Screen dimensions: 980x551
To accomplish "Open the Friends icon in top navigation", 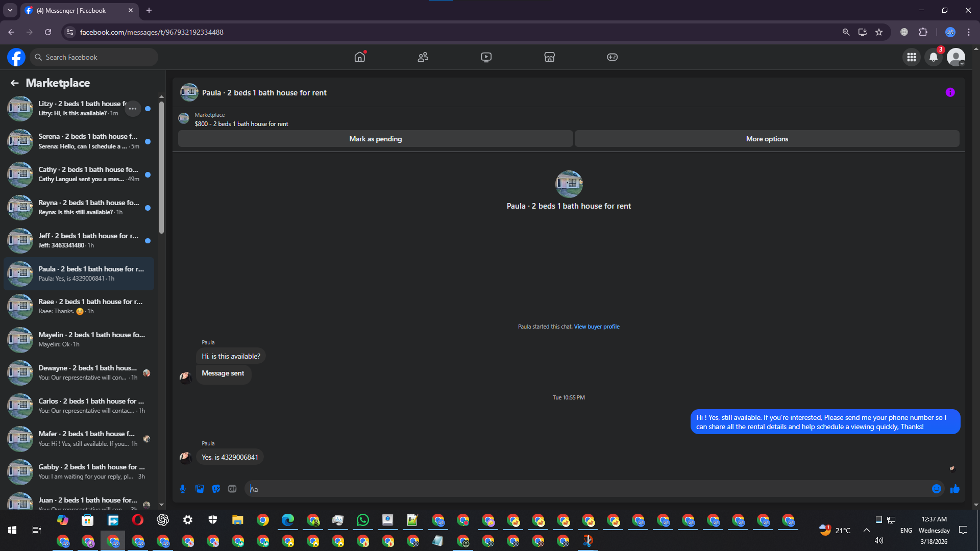I will click(x=423, y=57).
